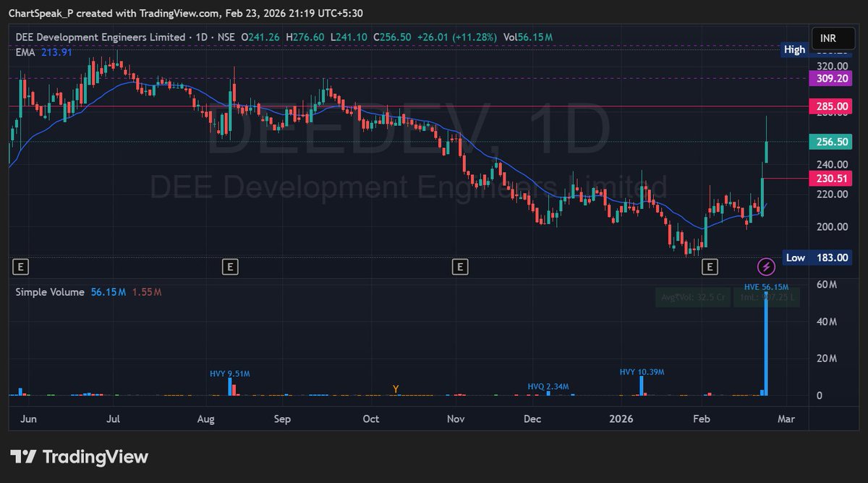The height and width of the screenshot is (483, 868).
Task: Click Jun on the time axis
Action: pos(30,419)
